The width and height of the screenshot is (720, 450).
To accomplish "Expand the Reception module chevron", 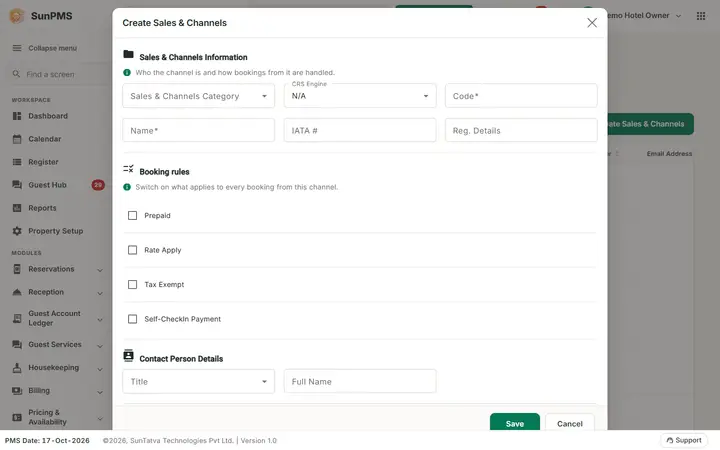I will click(100, 293).
